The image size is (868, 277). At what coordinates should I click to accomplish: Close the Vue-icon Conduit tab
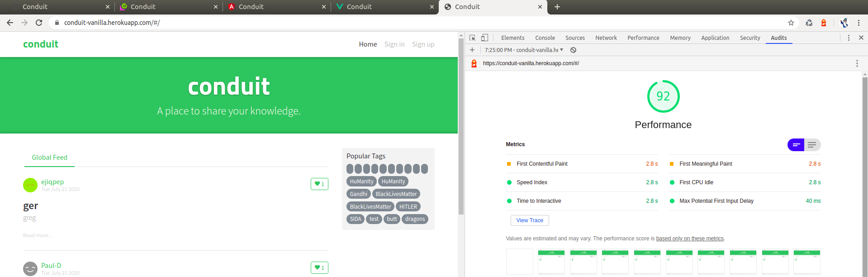click(432, 7)
